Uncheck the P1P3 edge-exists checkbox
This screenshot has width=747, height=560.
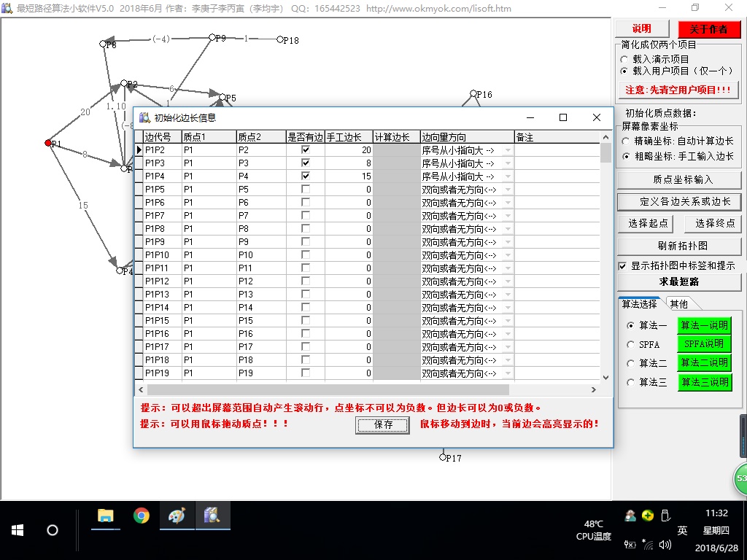[x=306, y=163]
